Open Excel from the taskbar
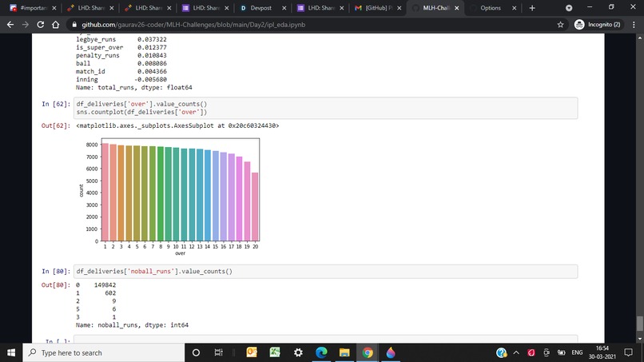 pyautogui.click(x=275, y=352)
